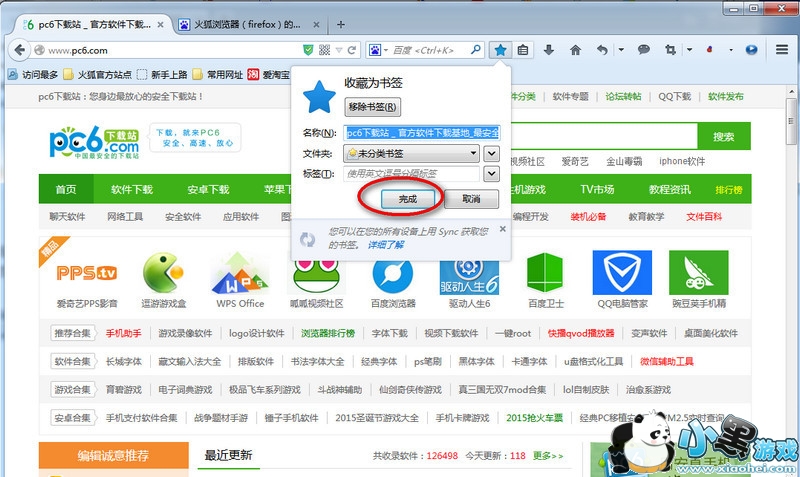Click the blue bookmark star toolbar icon
The width and height of the screenshot is (800, 477).
(x=501, y=50)
